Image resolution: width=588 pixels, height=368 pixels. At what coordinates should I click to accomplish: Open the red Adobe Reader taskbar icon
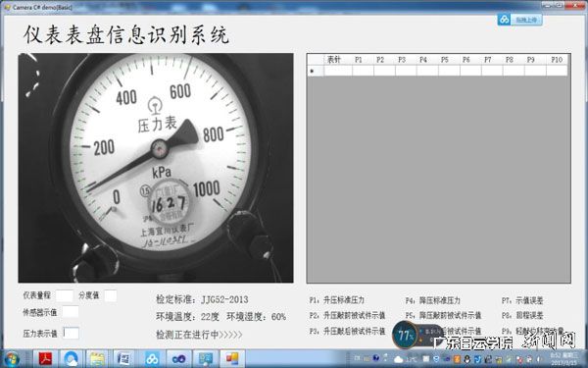[46, 359]
